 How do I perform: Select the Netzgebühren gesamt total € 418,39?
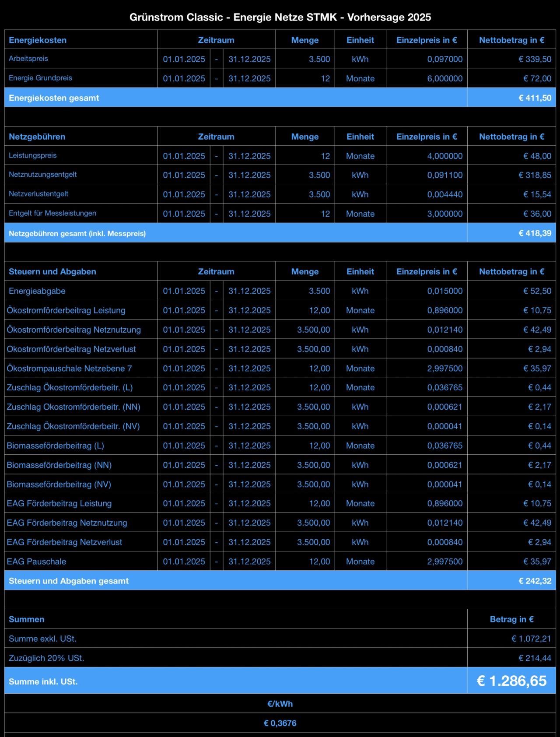pyautogui.click(x=535, y=233)
